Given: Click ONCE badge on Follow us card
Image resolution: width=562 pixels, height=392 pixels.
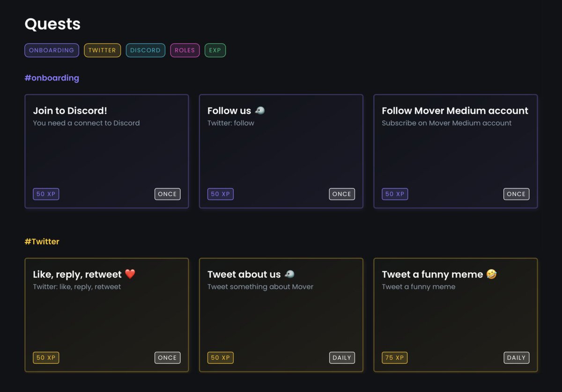Looking at the screenshot, I should pyautogui.click(x=342, y=194).
